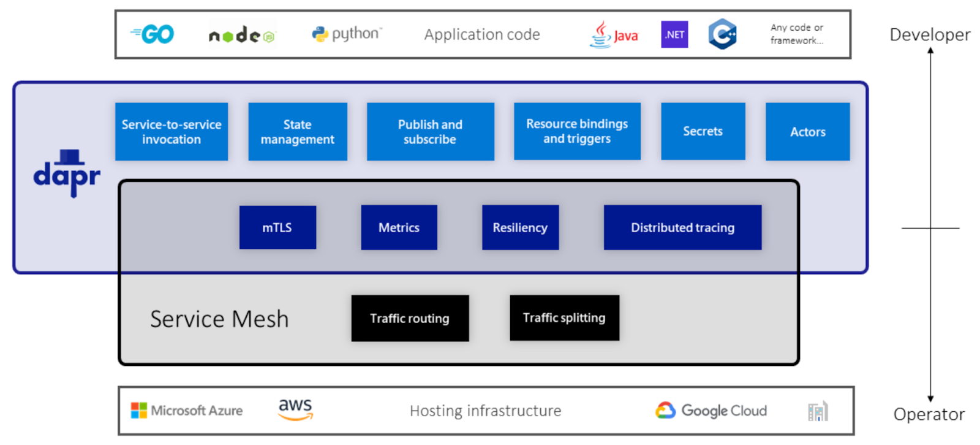Image resolution: width=980 pixels, height=445 pixels.
Task: Select the Traffic splitting box
Action: pos(564,318)
